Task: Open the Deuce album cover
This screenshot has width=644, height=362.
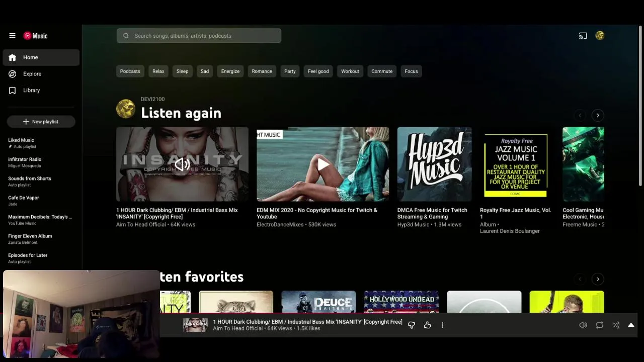Action: (318, 302)
